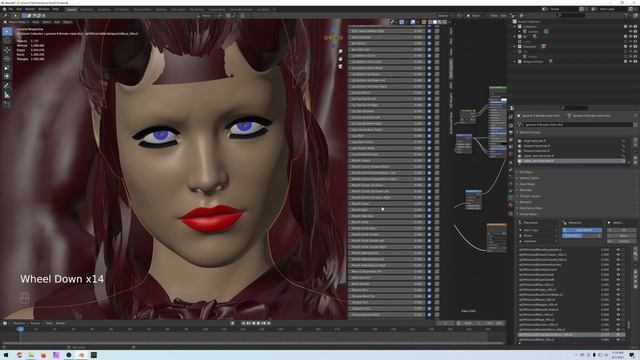640x360 pixels.
Task: Switch to the Animation workspace tab
Action: pyautogui.click(x=178, y=9)
